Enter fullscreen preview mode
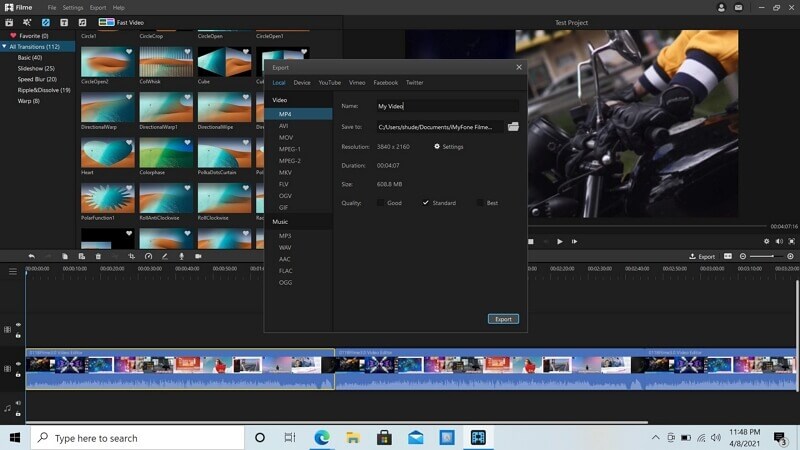 [x=792, y=241]
